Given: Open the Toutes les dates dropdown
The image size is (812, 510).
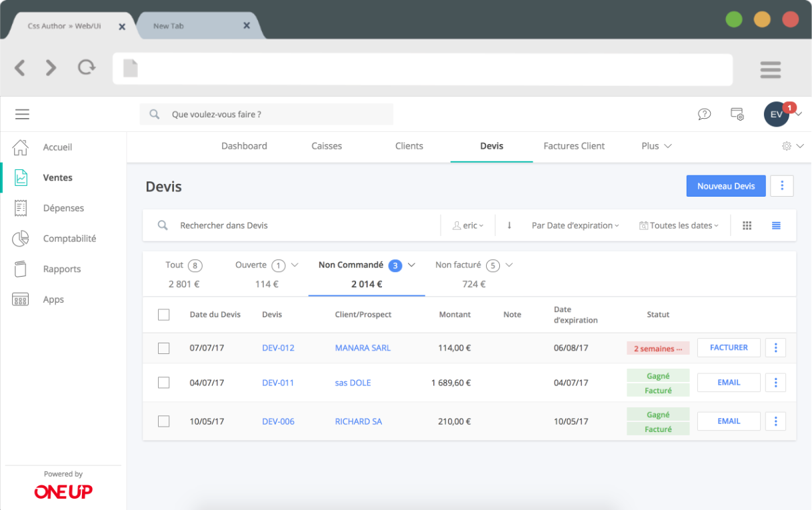Looking at the screenshot, I should point(679,225).
